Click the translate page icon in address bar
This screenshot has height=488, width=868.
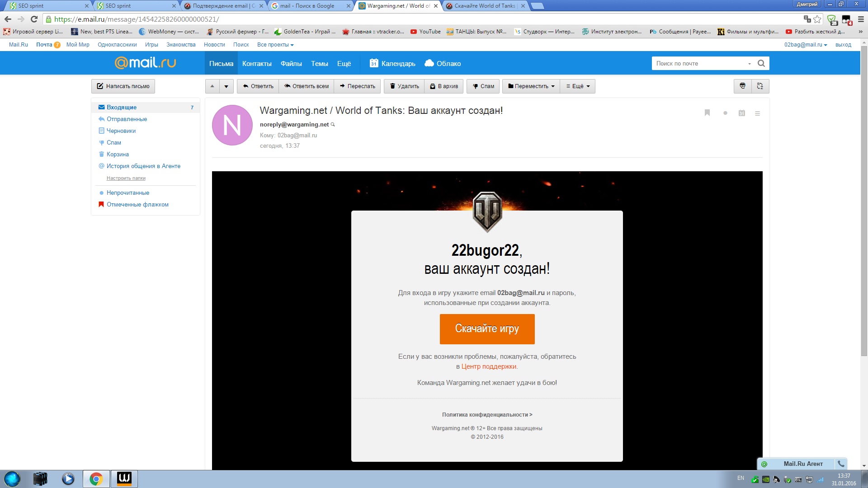[807, 19]
